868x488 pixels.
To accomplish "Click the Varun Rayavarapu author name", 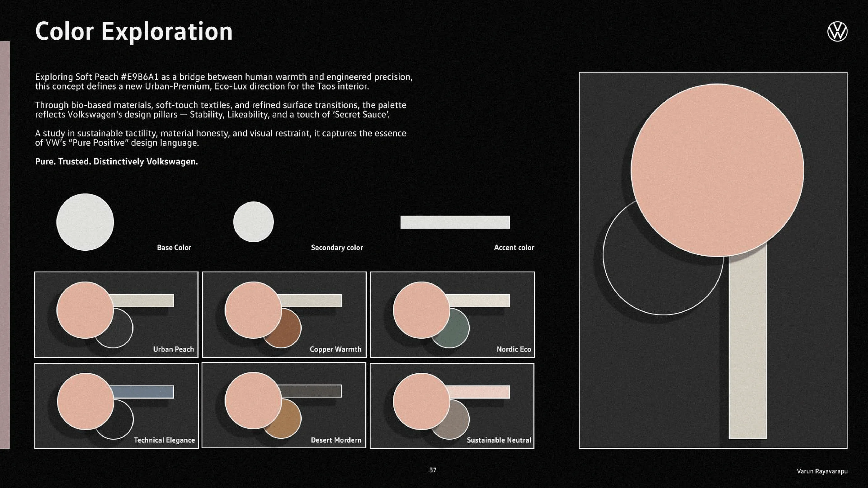I will pos(822,471).
